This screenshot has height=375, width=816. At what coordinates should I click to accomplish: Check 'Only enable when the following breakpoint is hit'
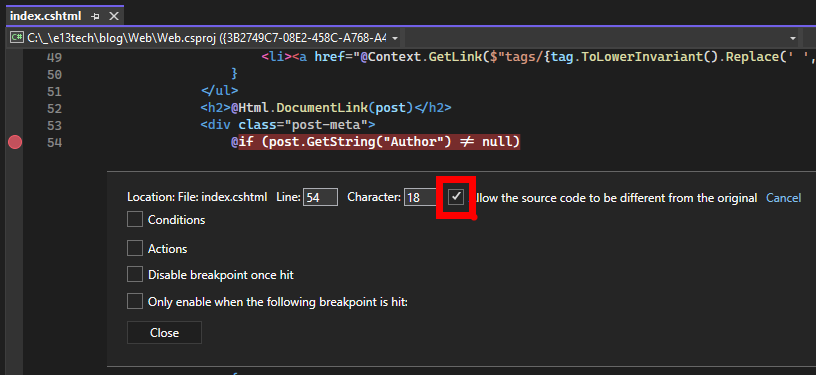coord(135,301)
